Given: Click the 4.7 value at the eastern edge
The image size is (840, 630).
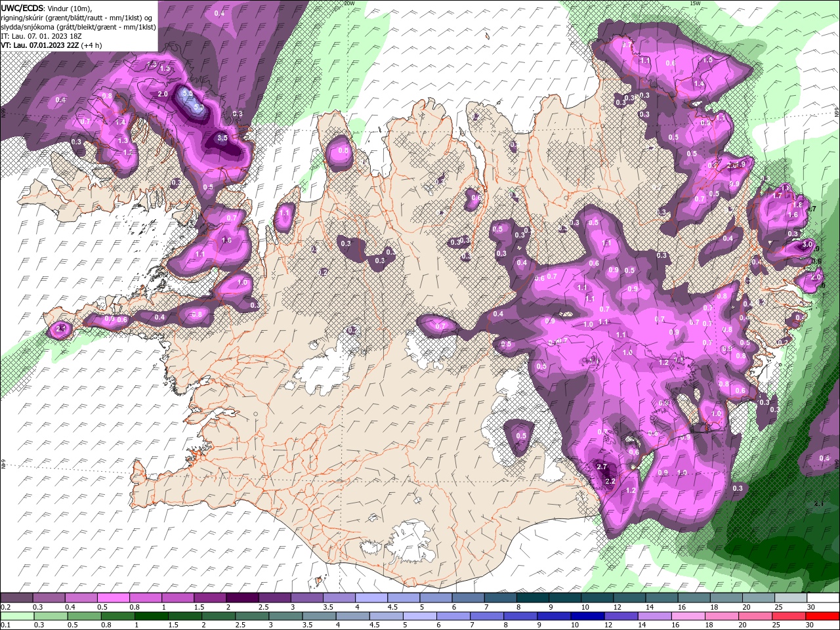Looking at the screenshot, I should tap(811, 209).
